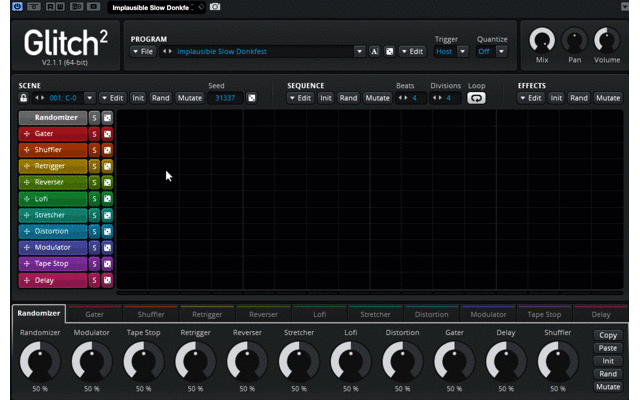
Task: Click the Gater lane dice icon
Action: tap(107, 134)
